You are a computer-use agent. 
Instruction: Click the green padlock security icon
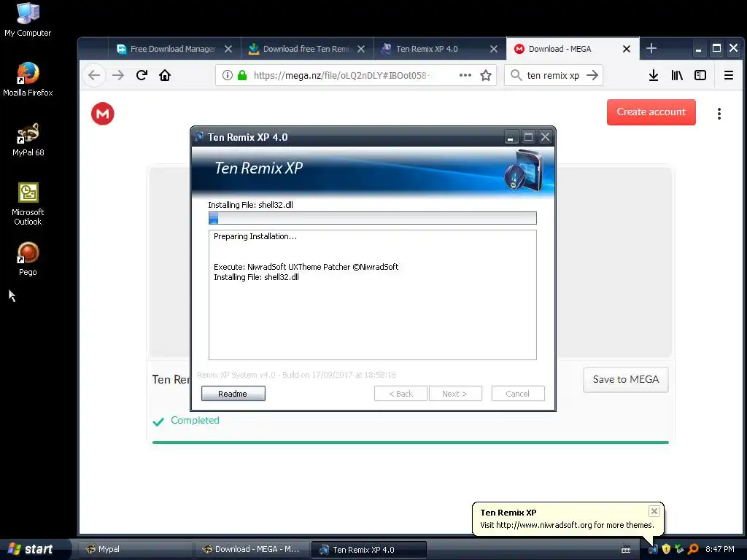(x=242, y=75)
